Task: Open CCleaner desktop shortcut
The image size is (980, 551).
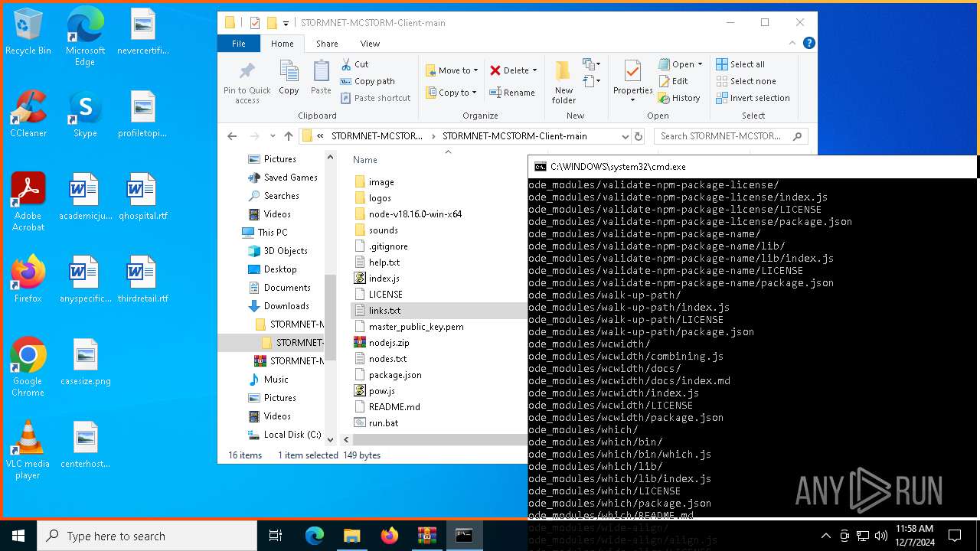Action: [x=28, y=114]
